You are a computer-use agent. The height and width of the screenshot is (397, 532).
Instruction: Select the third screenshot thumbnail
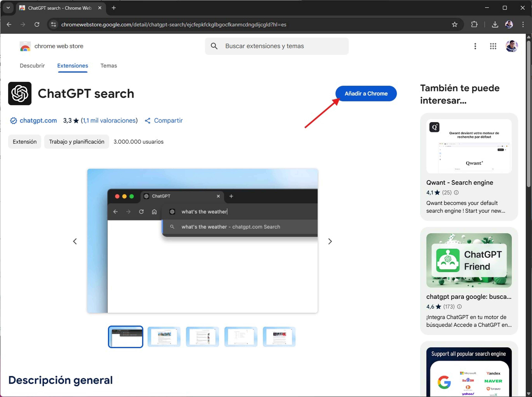click(x=202, y=337)
